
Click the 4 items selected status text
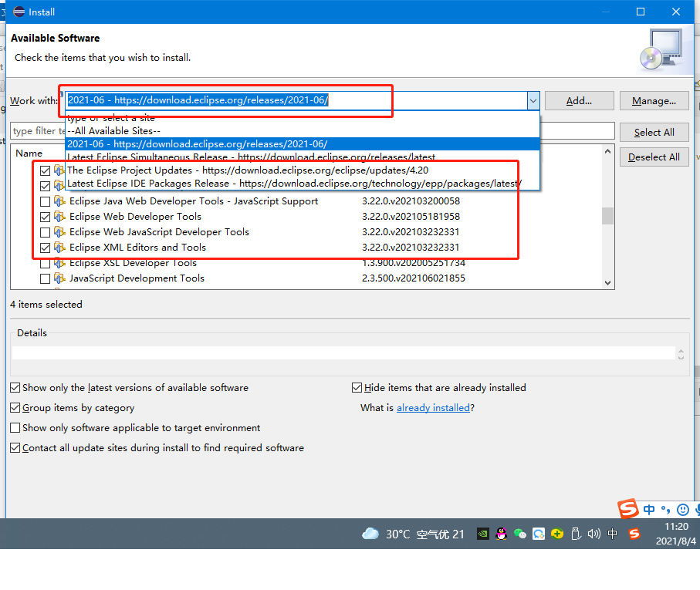click(46, 304)
